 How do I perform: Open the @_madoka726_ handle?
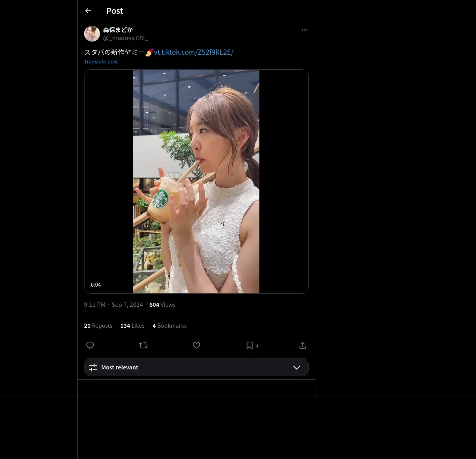pos(125,38)
